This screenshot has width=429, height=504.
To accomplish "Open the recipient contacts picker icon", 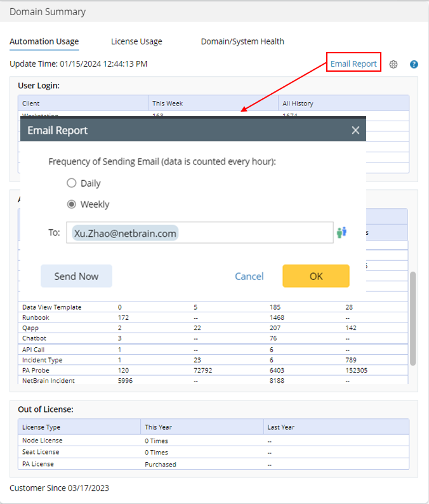I will (342, 232).
